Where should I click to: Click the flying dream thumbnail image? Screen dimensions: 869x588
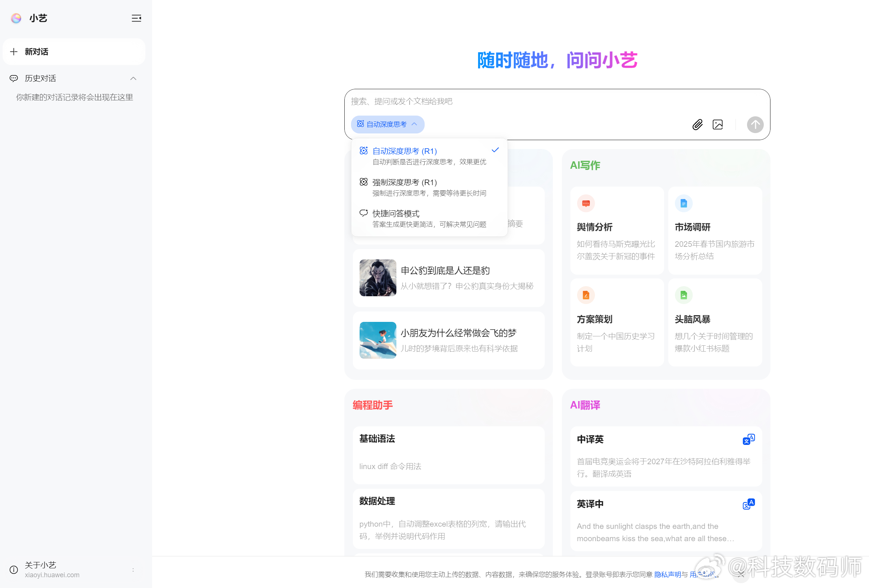coord(378,340)
